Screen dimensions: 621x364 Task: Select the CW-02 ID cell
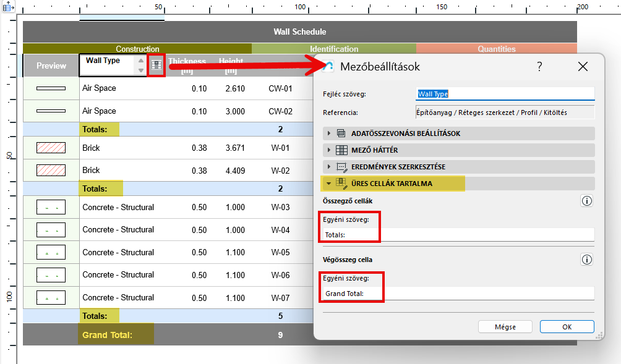pyautogui.click(x=280, y=112)
